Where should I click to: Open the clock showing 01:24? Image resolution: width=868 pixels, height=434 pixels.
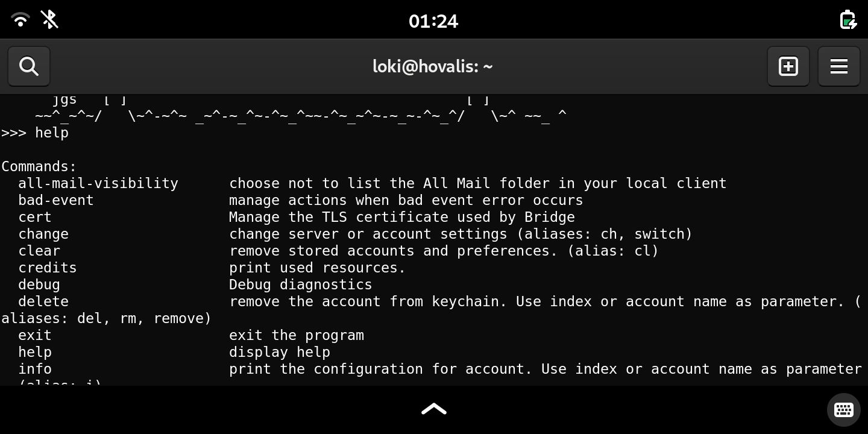pyautogui.click(x=433, y=21)
